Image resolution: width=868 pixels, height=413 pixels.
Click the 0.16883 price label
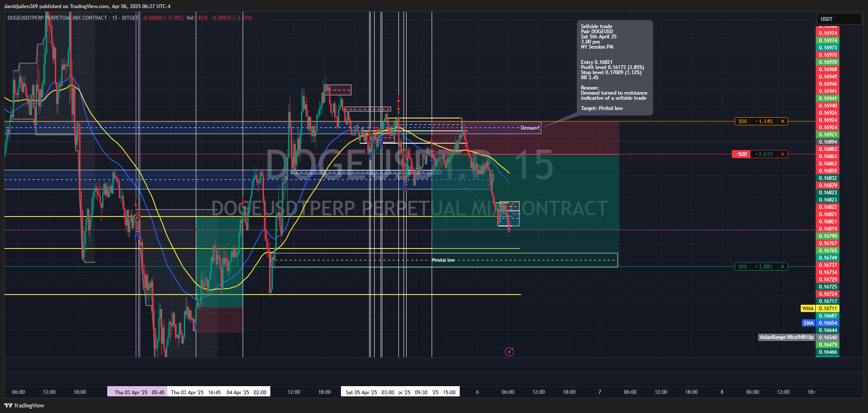[828, 149]
